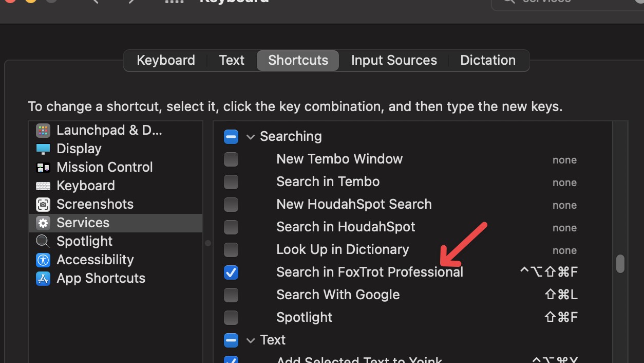Click the App Shortcuts icon

click(43, 279)
